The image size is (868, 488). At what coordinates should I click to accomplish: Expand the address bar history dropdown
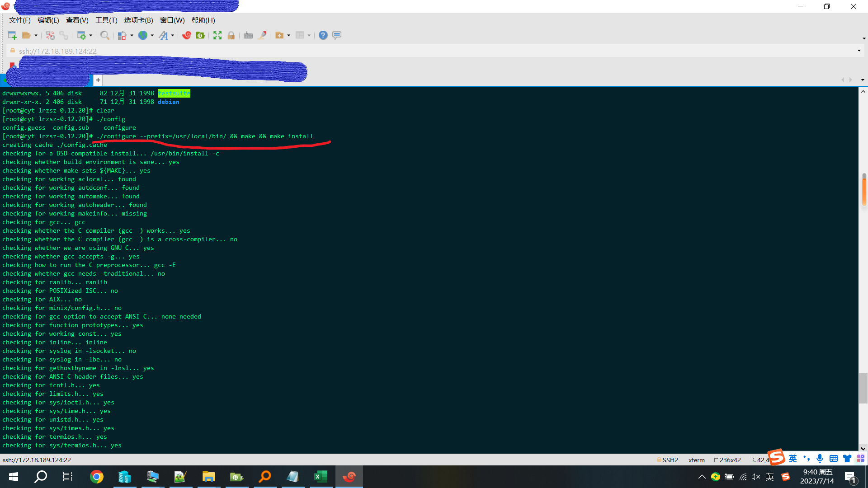click(859, 51)
